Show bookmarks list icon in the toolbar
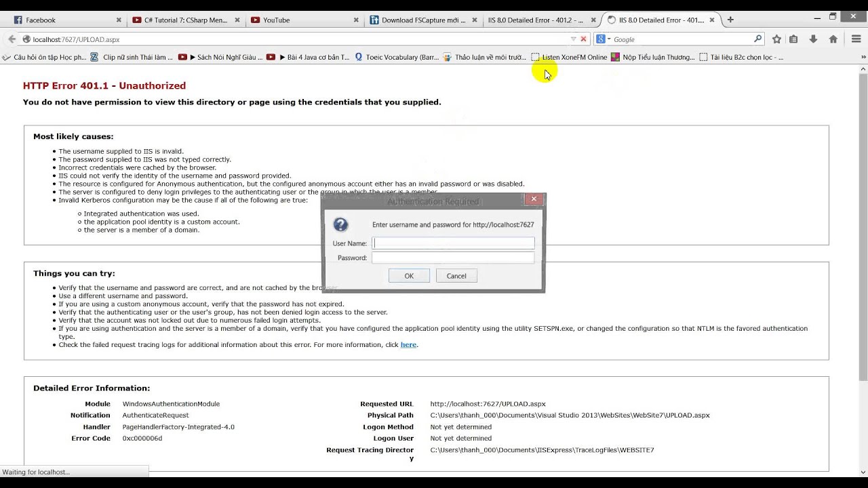Screen dimensions: 868x488 tap(793, 39)
